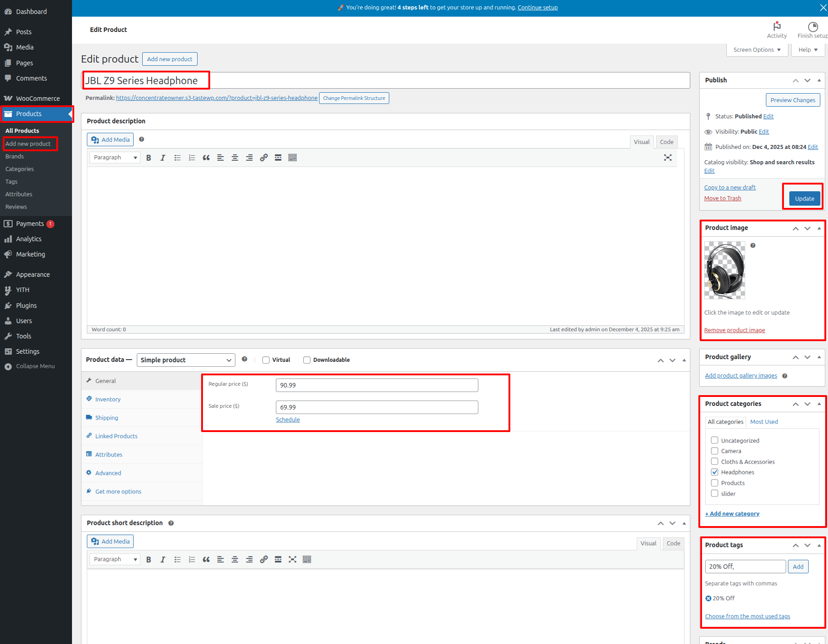This screenshot has width=828, height=644.
Task: Open the Simple product type dropdown
Action: pyautogui.click(x=185, y=360)
